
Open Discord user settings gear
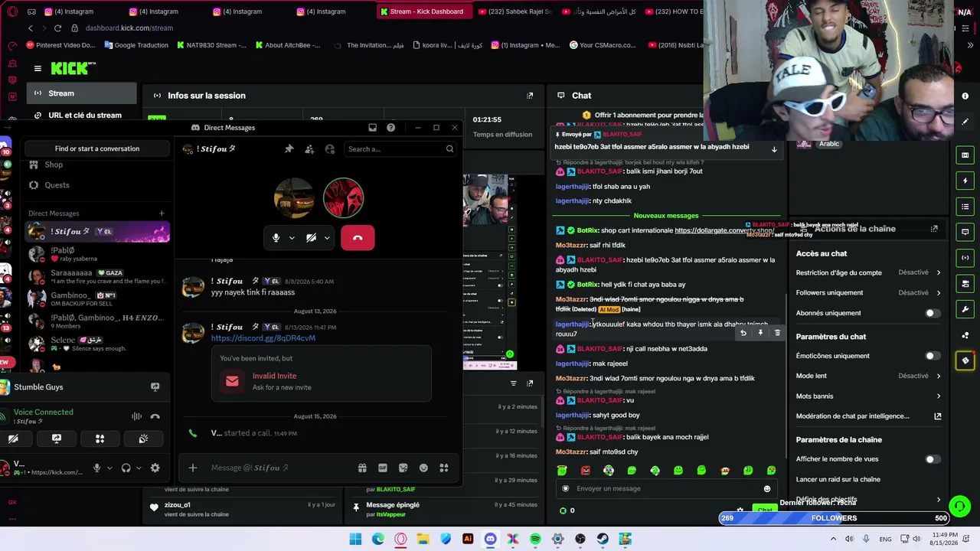tap(155, 468)
